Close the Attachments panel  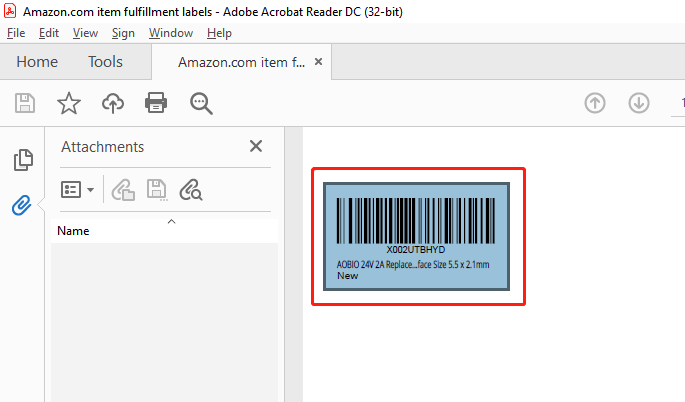point(256,146)
